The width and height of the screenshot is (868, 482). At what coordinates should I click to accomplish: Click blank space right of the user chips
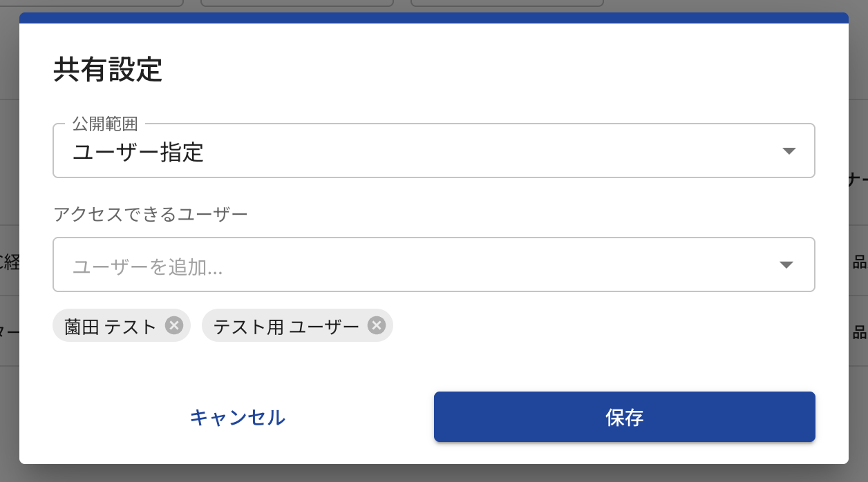(601, 325)
